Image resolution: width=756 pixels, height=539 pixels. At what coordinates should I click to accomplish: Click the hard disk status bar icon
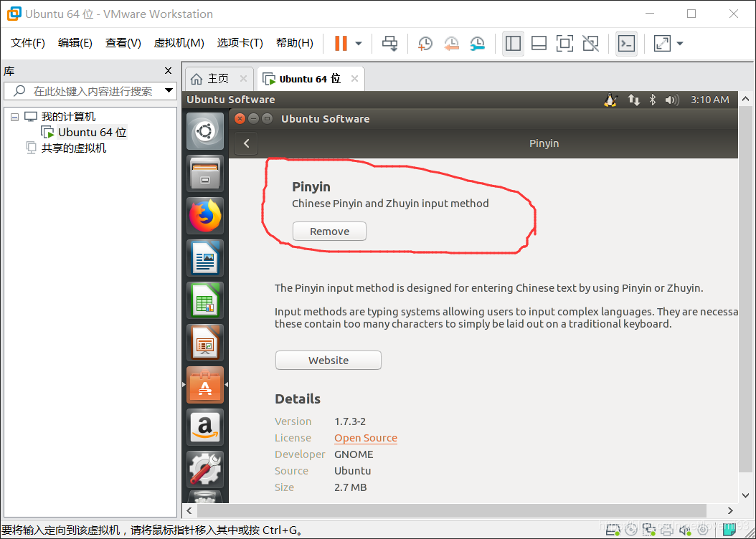point(613,530)
